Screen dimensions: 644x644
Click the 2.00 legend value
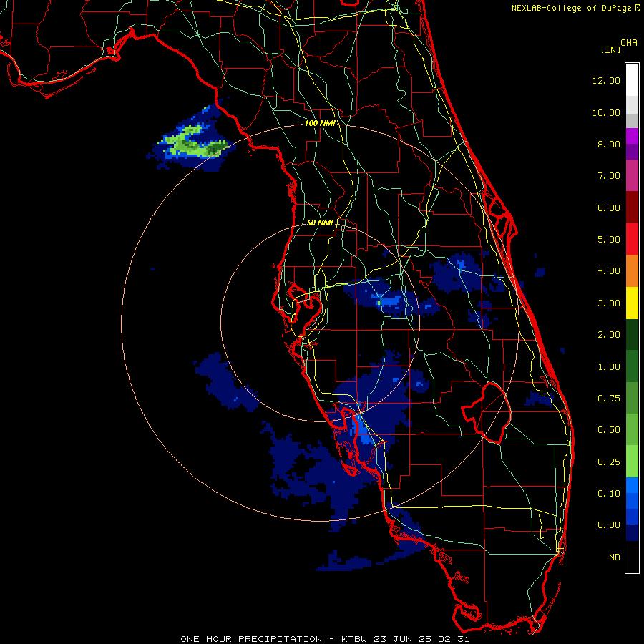point(609,335)
